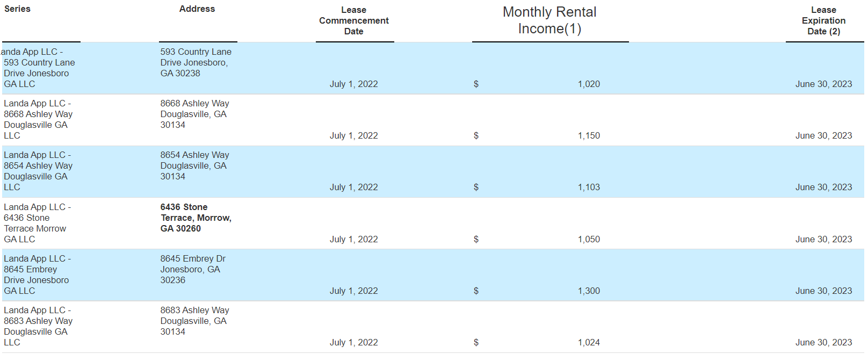Click July 1, 2022 in the 6436 Stone Terrace row
Screen dimensions: 868x361
(354, 239)
